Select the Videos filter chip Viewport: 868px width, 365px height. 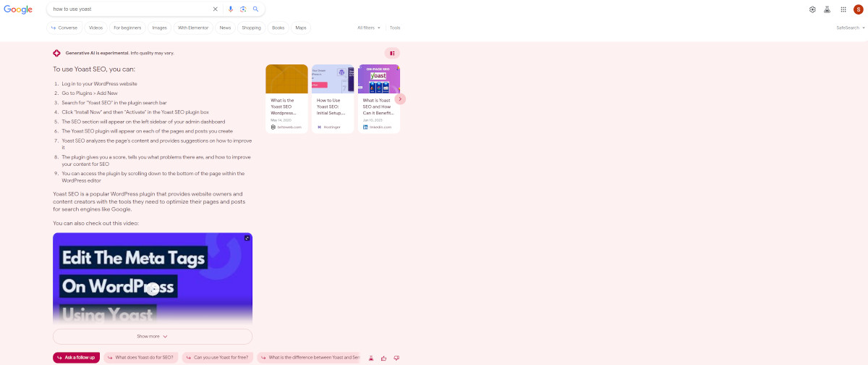pyautogui.click(x=95, y=28)
